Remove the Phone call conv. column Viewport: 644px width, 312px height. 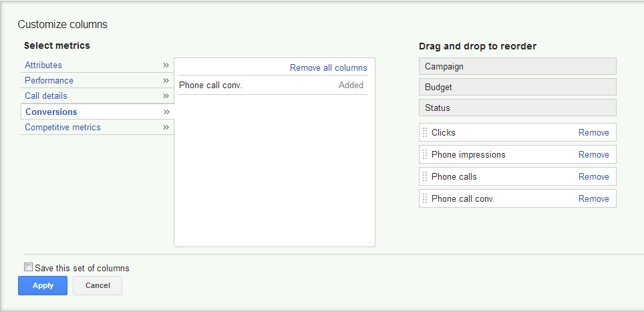coord(593,199)
